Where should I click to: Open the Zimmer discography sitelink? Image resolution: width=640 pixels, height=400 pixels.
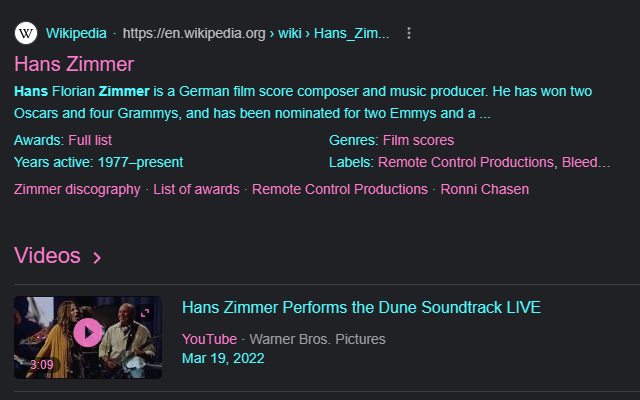click(x=77, y=189)
